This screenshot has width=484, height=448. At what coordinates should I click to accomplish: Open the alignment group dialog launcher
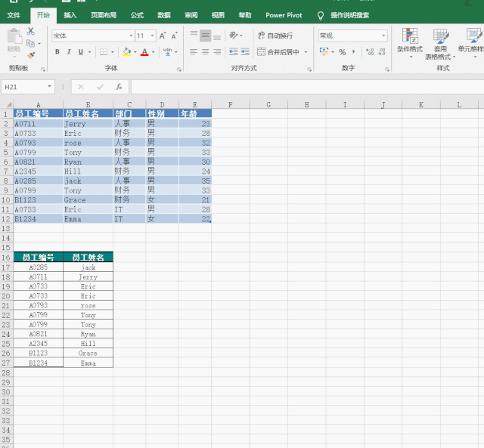(309, 70)
